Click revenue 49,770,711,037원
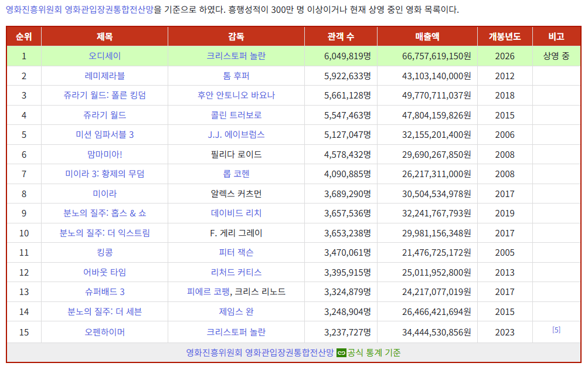The width and height of the screenshot is (588, 373). 437,96
